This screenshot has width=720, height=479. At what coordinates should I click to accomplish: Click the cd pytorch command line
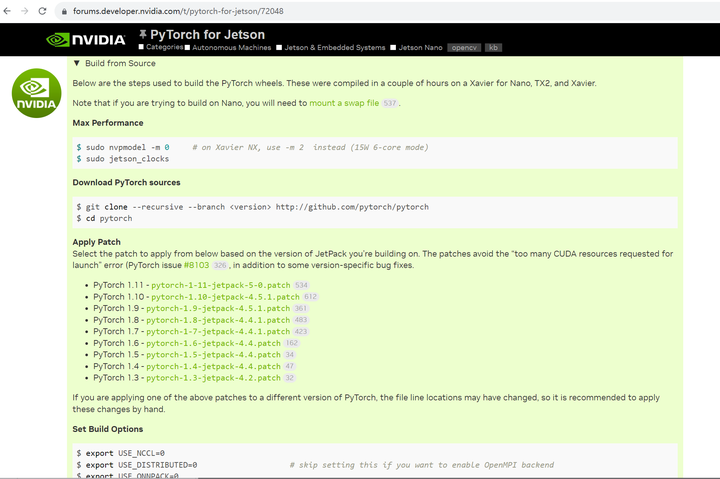pos(104,219)
